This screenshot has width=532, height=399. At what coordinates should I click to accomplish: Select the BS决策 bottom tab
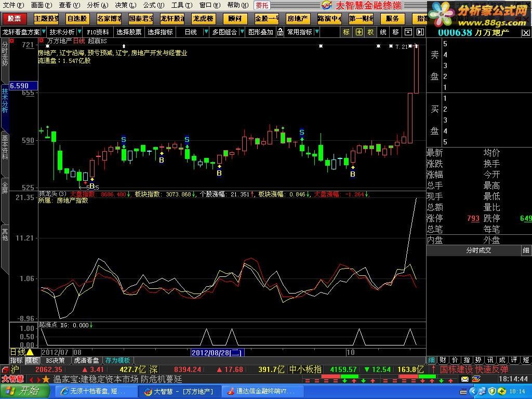[55, 361]
